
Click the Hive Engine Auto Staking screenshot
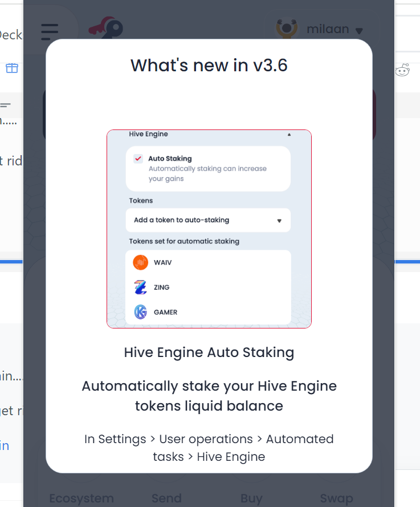coord(209,229)
